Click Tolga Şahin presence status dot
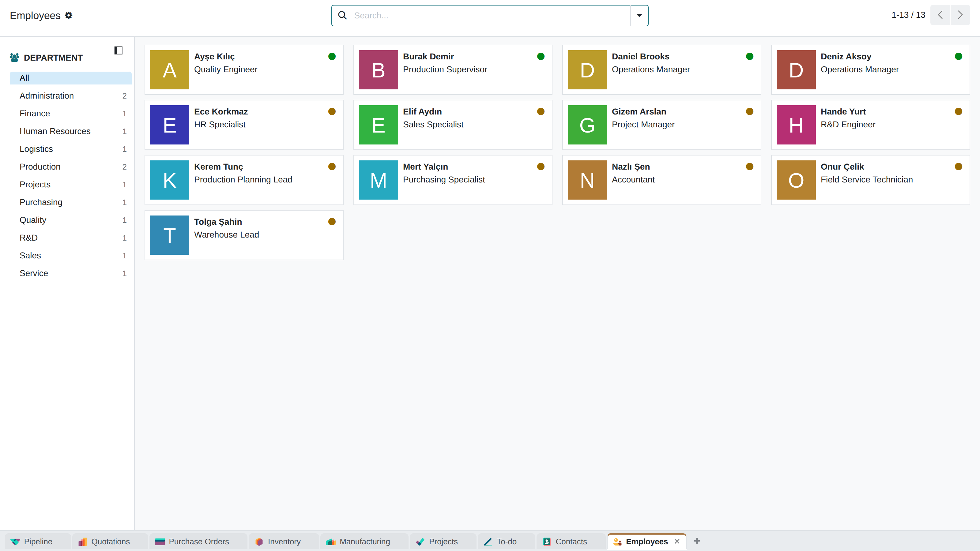This screenshot has width=980, height=551. click(x=332, y=222)
